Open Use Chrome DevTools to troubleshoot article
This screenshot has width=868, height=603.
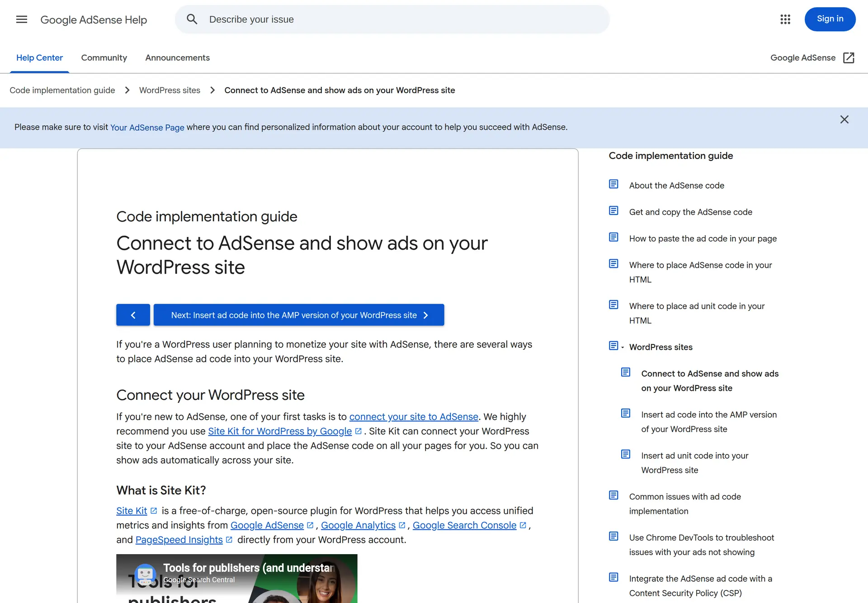click(702, 545)
